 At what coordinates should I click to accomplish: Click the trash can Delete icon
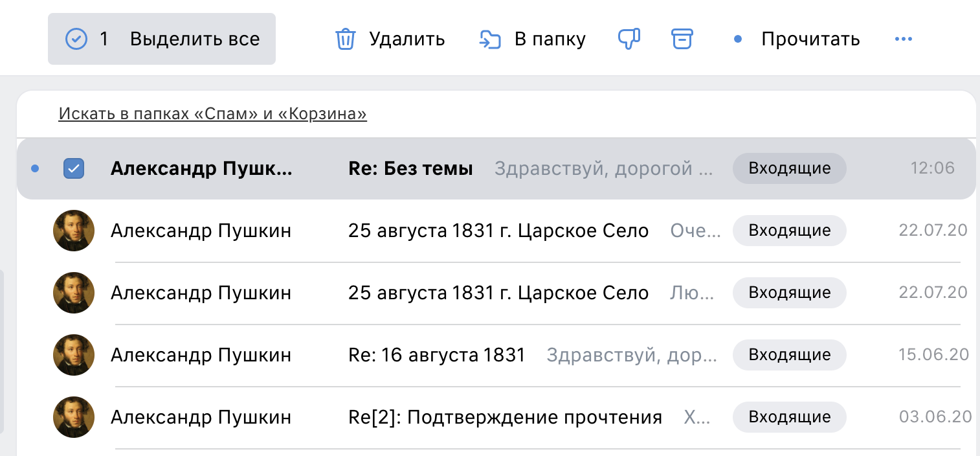[x=345, y=40]
